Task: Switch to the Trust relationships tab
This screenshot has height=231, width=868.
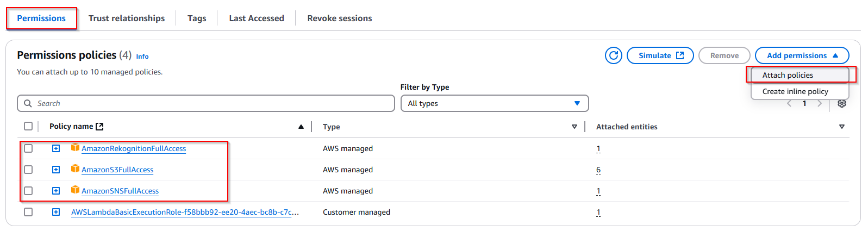Action: pyautogui.click(x=127, y=18)
